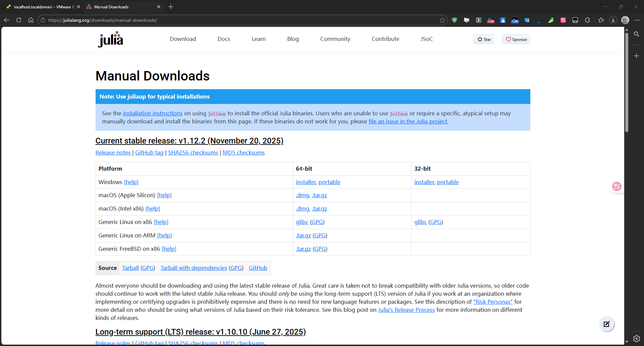
Task: Click the GitHub Star button
Action: click(484, 39)
